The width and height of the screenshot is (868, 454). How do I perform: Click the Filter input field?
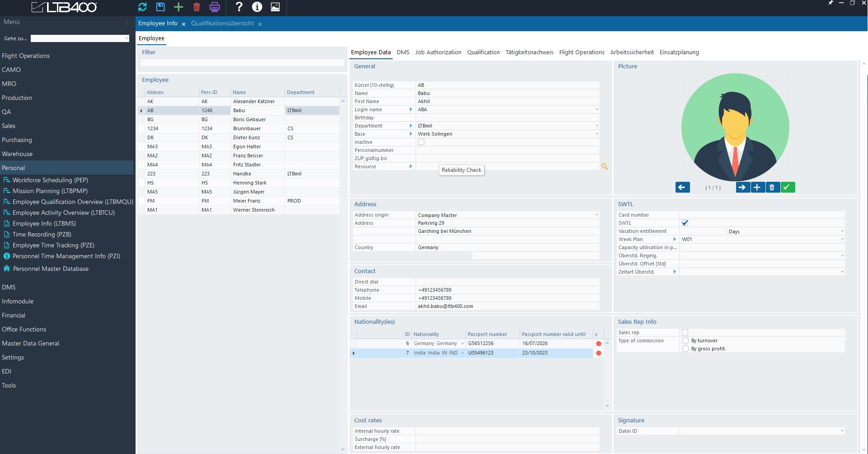242,63
